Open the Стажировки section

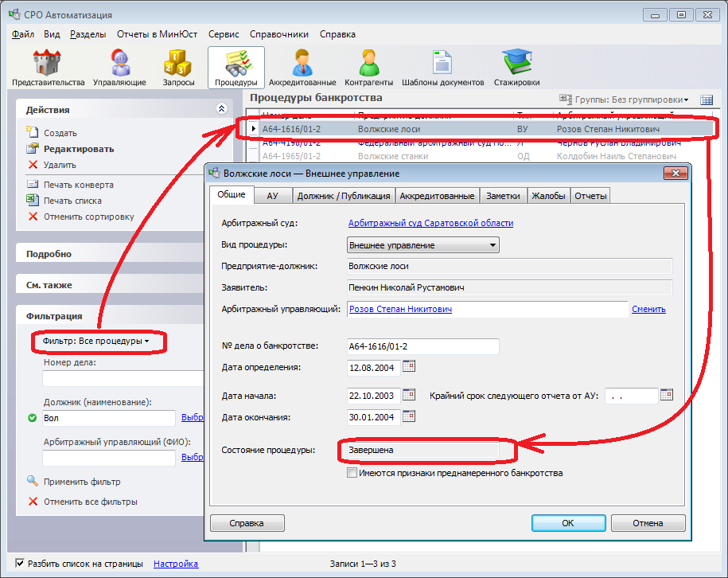516,68
